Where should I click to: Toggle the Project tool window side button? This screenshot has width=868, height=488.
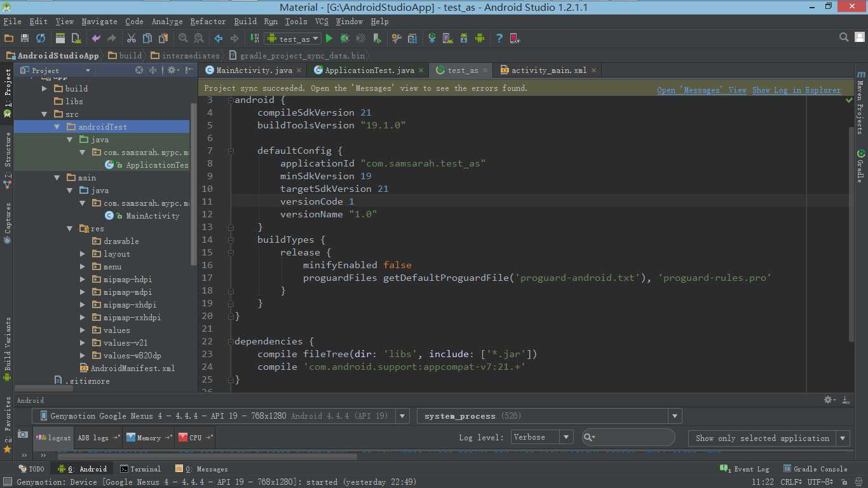pyautogui.click(x=8, y=93)
